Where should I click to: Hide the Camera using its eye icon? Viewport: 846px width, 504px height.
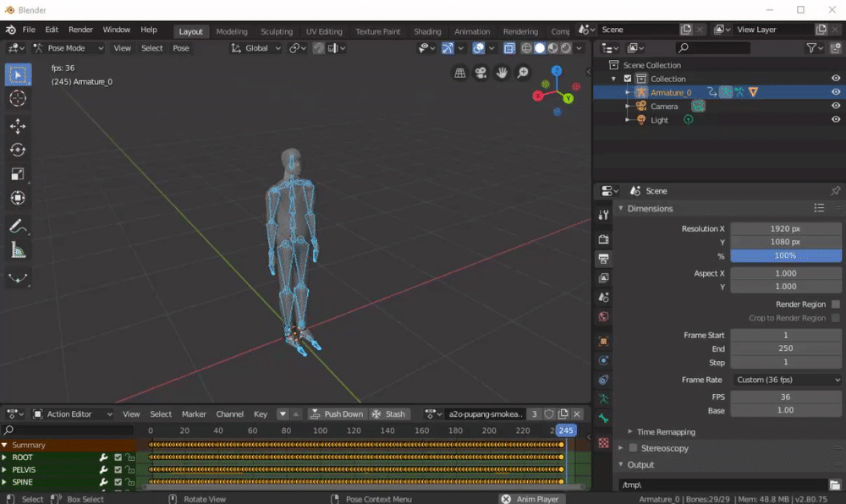pos(837,106)
